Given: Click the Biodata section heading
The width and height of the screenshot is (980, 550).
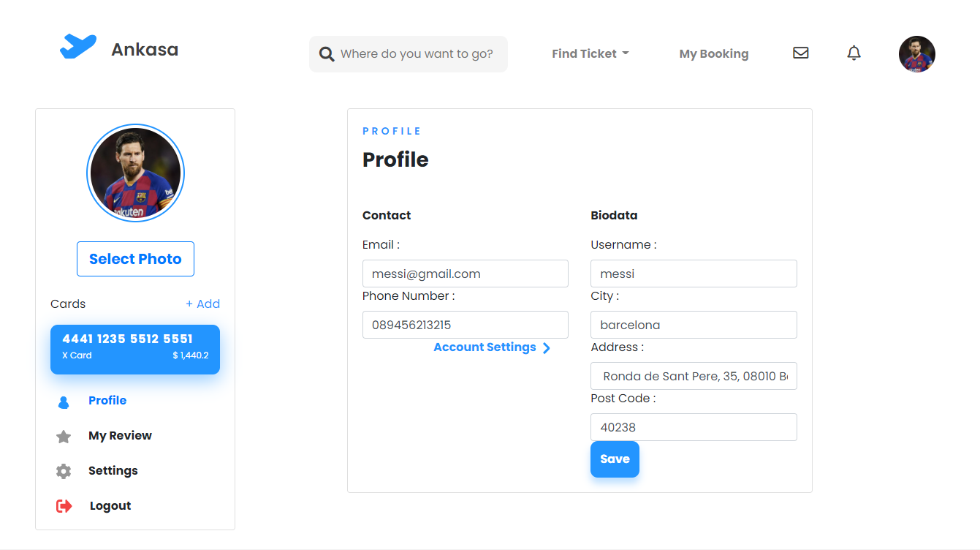Looking at the screenshot, I should point(614,215).
